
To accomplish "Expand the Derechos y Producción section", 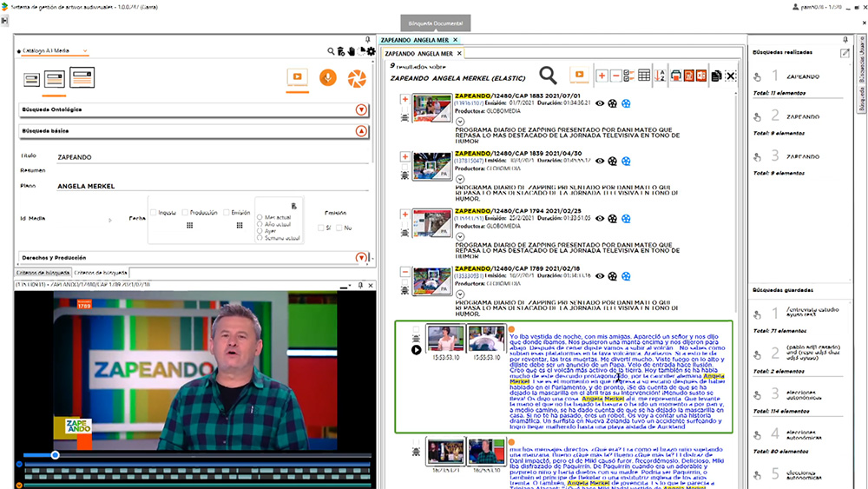I will (361, 257).
